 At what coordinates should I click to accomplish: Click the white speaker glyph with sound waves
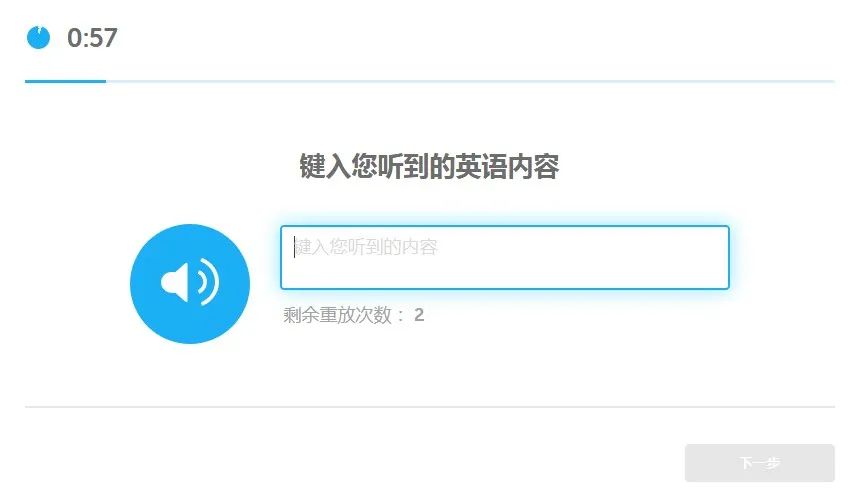(x=190, y=282)
